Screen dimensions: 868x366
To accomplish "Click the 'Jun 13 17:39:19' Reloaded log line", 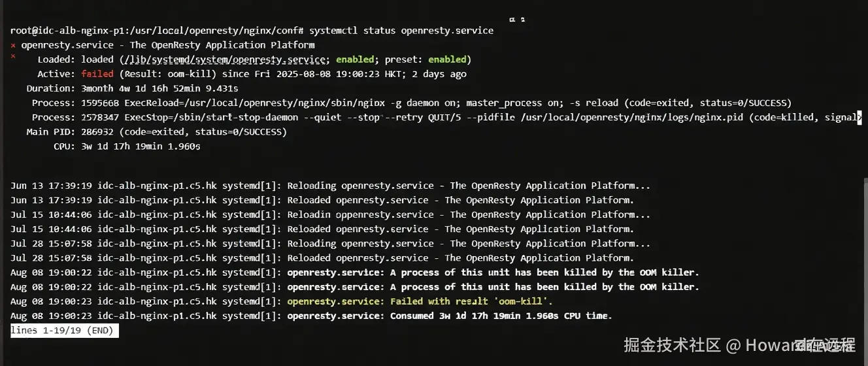I will pos(322,200).
